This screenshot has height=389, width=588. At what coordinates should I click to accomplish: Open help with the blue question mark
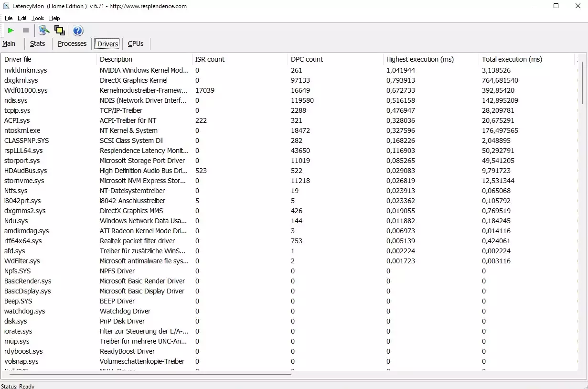tap(78, 31)
